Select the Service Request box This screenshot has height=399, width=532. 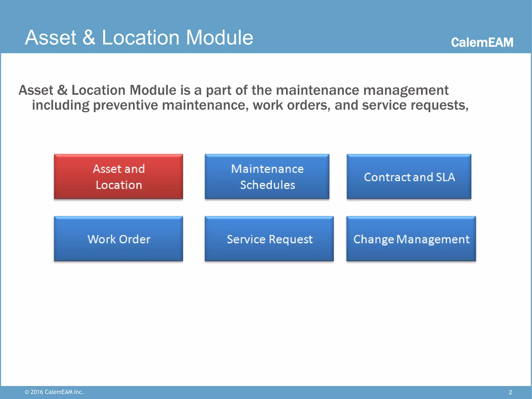pyautogui.click(x=269, y=239)
